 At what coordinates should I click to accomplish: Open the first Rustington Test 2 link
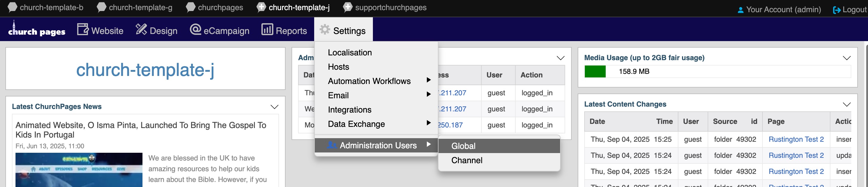[x=796, y=139]
